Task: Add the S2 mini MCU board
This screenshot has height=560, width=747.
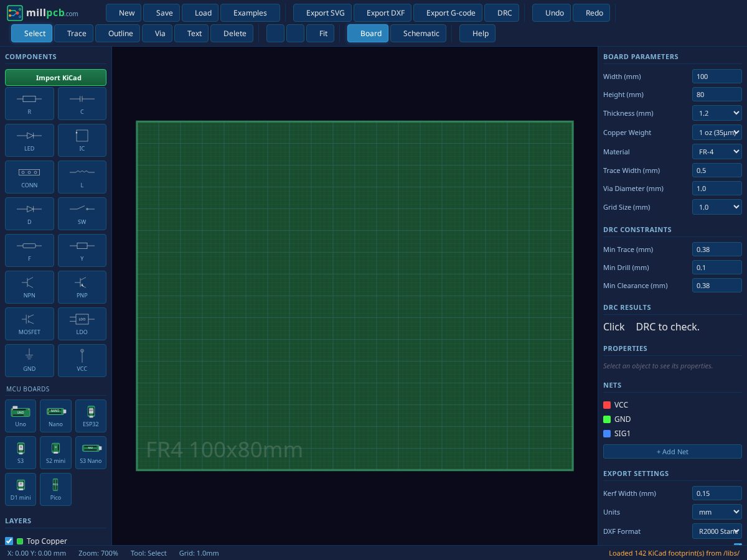Action: click(x=55, y=452)
